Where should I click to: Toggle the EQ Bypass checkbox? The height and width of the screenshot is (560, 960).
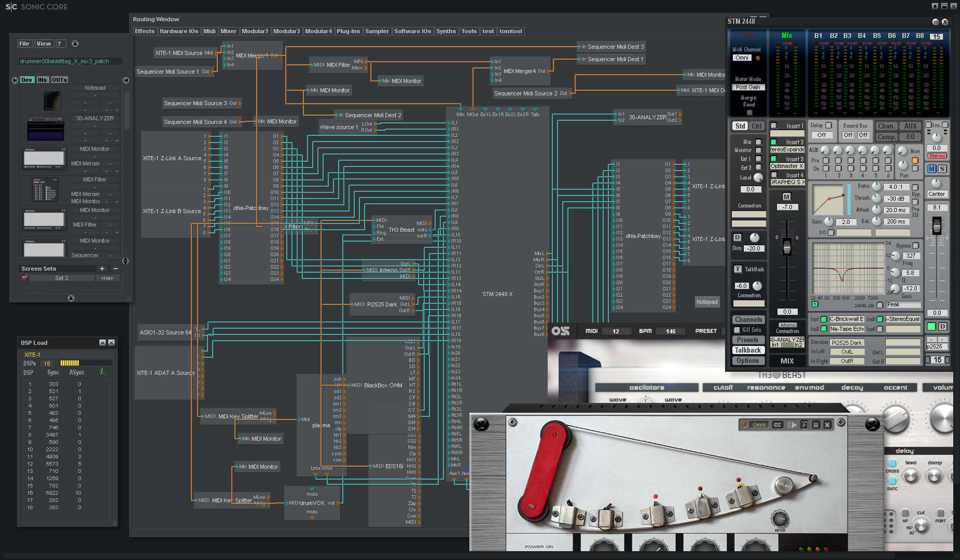[916, 245]
